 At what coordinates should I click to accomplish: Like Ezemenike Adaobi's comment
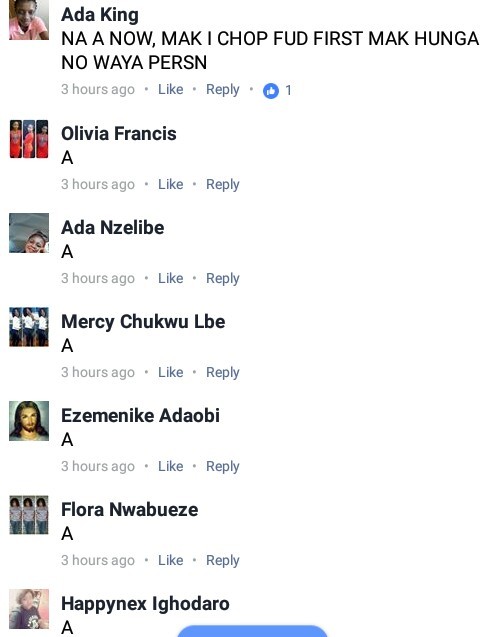click(171, 466)
